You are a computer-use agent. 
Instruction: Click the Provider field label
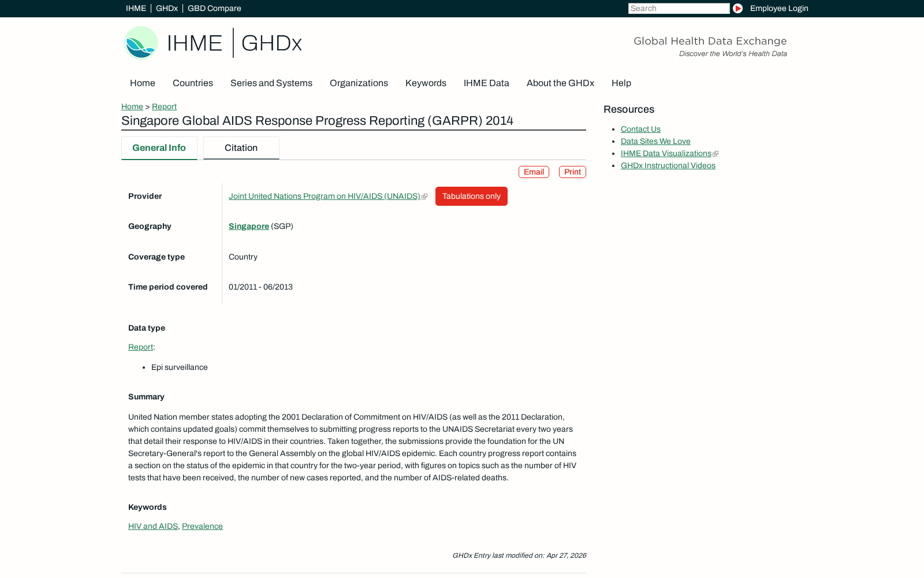[145, 197]
